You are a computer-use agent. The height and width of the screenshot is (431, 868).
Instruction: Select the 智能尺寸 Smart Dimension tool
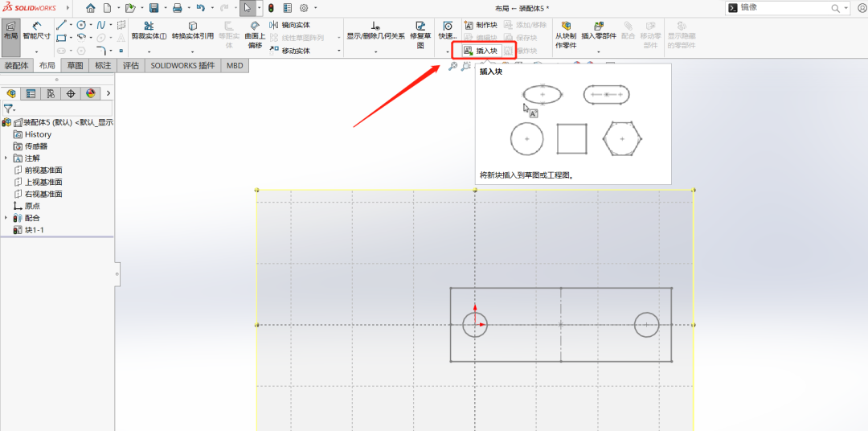click(36, 31)
